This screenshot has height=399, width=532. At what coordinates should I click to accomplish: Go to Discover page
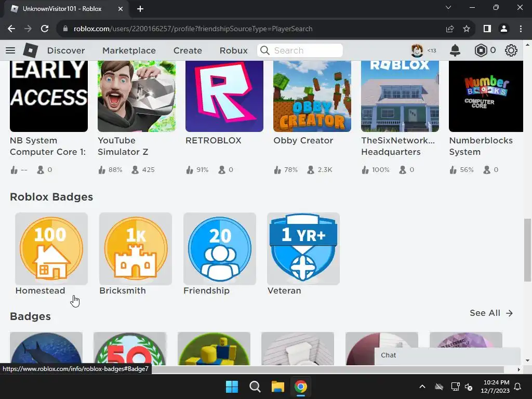click(x=66, y=50)
